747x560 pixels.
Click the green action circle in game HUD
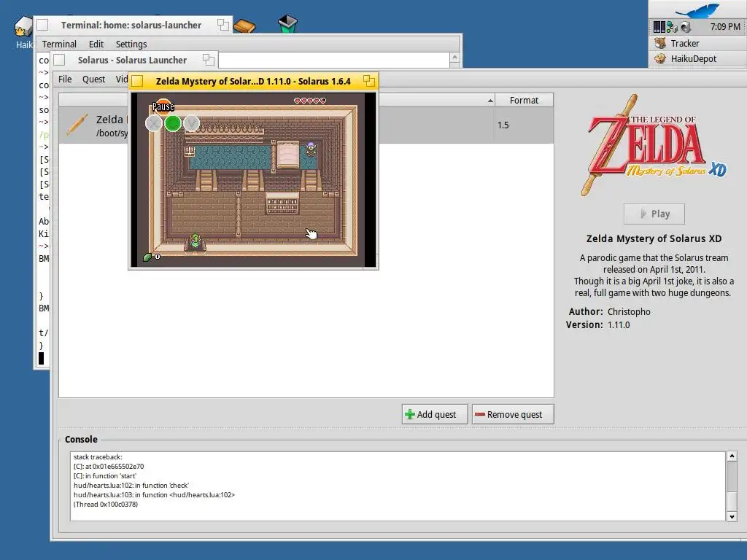click(173, 123)
